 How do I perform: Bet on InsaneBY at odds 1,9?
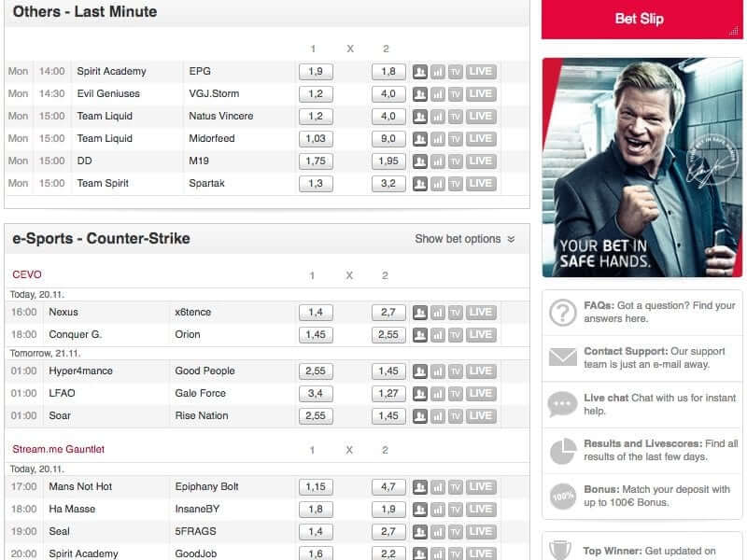pyautogui.click(x=388, y=509)
